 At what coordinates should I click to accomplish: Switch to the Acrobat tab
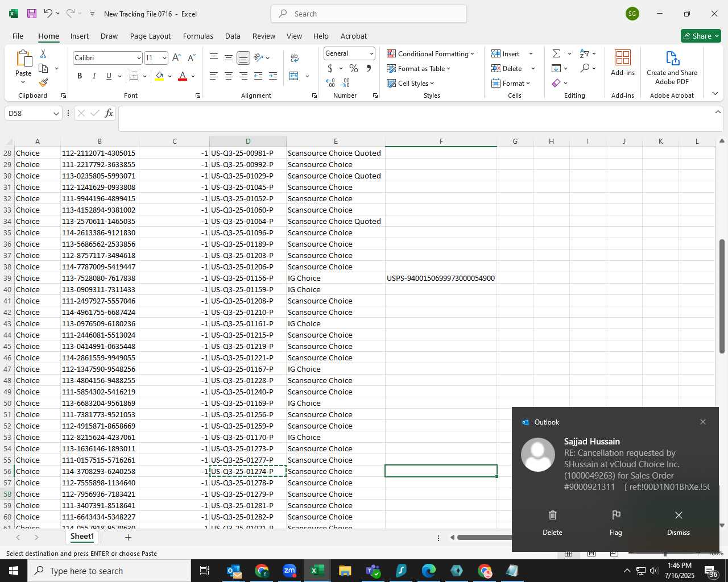tap(354, 36)
